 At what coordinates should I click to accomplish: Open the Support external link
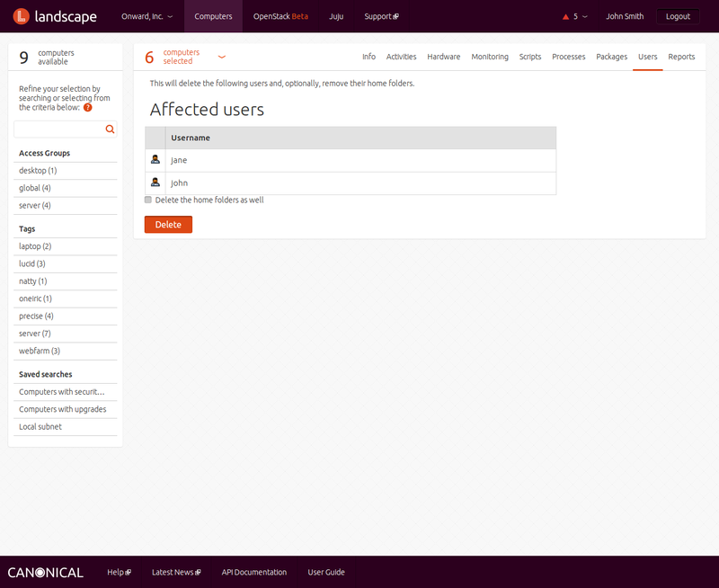pos(381,16)
